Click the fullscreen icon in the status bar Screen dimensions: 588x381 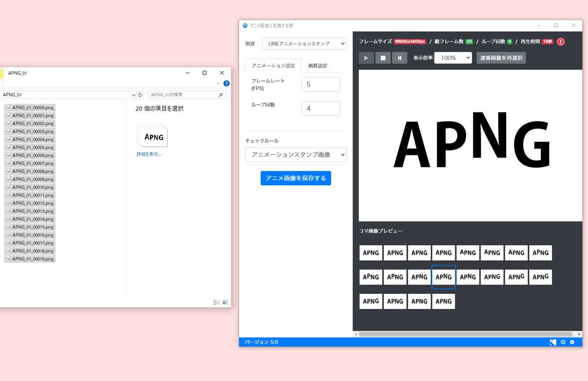[x=553, y=342]
